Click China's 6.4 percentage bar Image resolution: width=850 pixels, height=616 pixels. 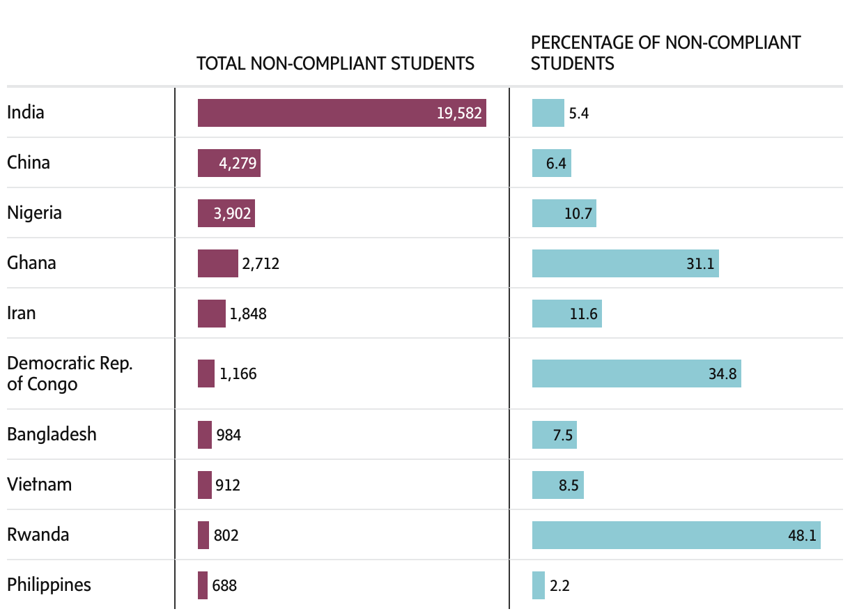tap(551, 163)
